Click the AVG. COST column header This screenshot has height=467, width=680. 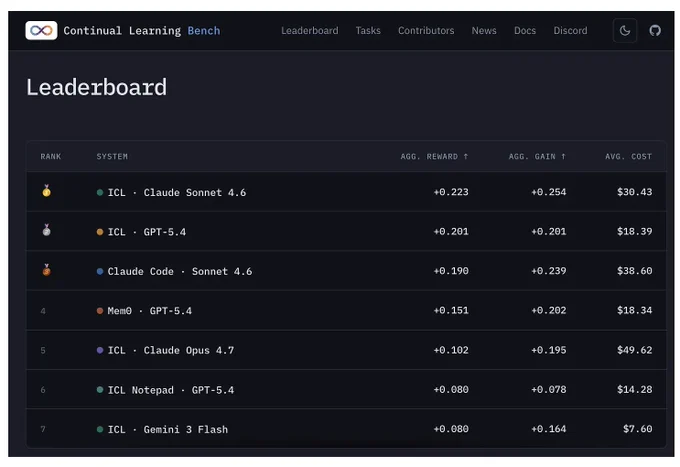click(x=628, y=157)
